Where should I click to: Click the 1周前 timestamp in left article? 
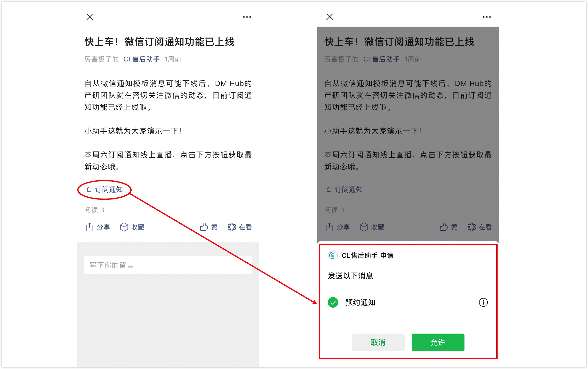click(x=173, y=59)
